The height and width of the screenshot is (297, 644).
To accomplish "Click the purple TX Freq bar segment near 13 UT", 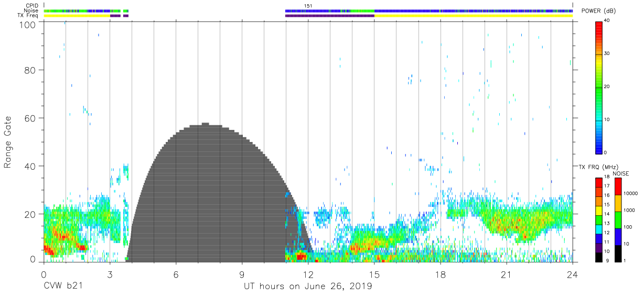I will click(x=330, y=16).
